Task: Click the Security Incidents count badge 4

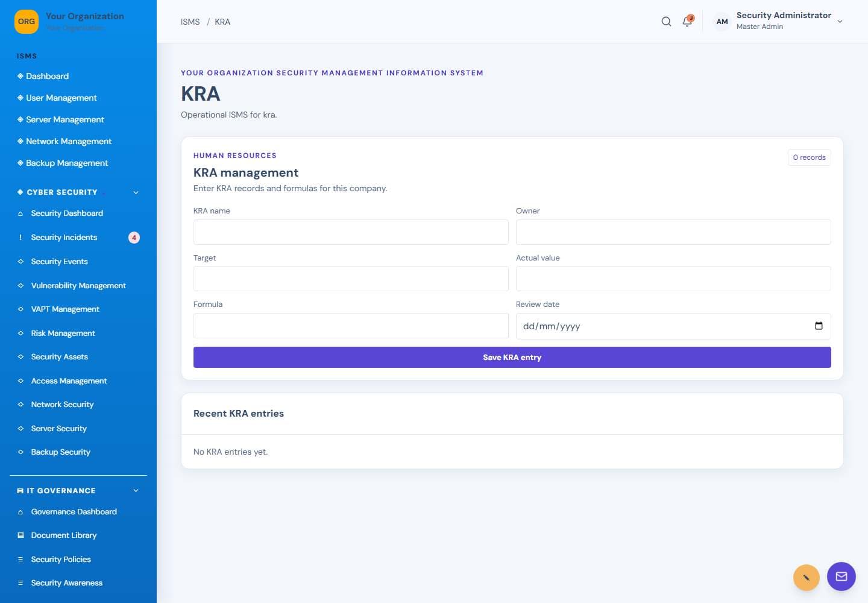Action: pos(134,238)
